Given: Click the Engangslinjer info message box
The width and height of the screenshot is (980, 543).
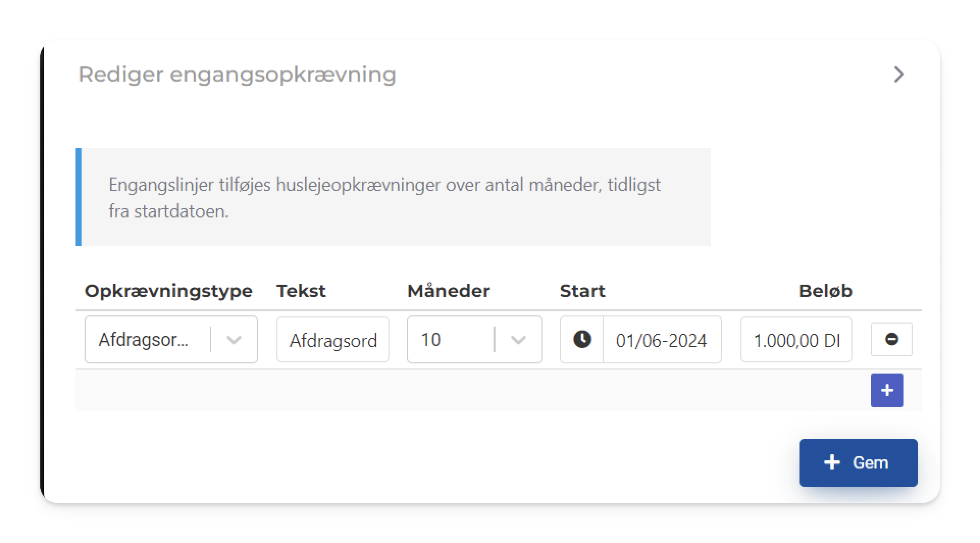Looking at the screenshot, I should (x=393, y=197).
